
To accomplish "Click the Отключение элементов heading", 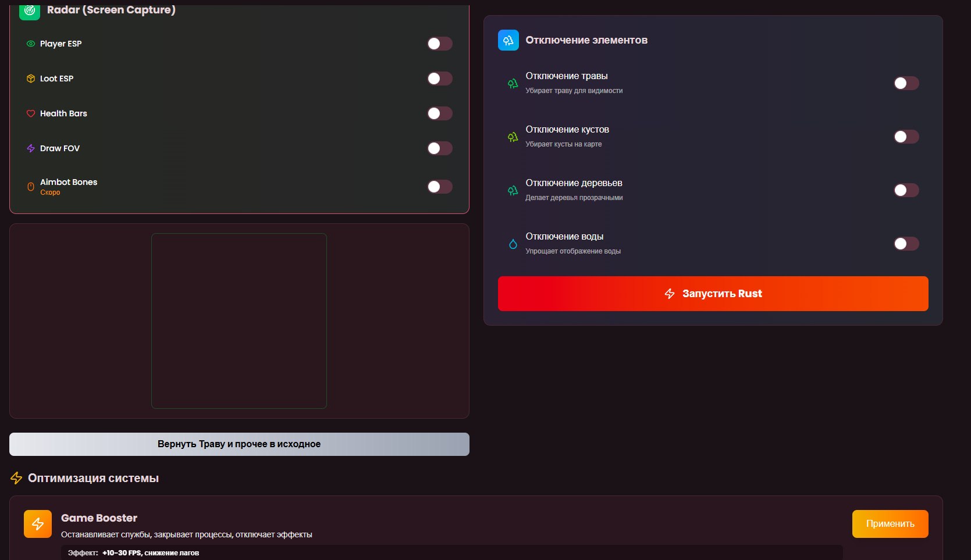I will tap(586, 40).
